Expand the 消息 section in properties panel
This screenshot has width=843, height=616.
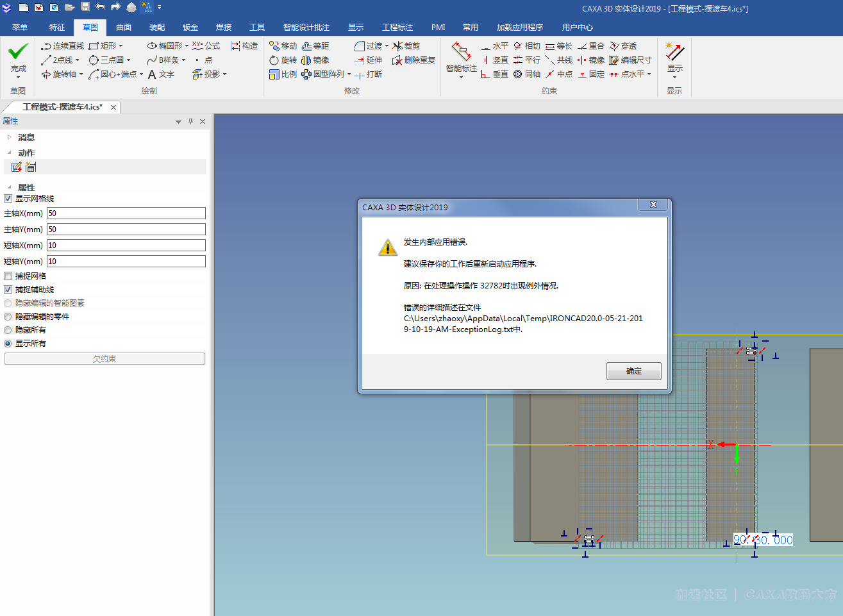(x=9, y=137)
